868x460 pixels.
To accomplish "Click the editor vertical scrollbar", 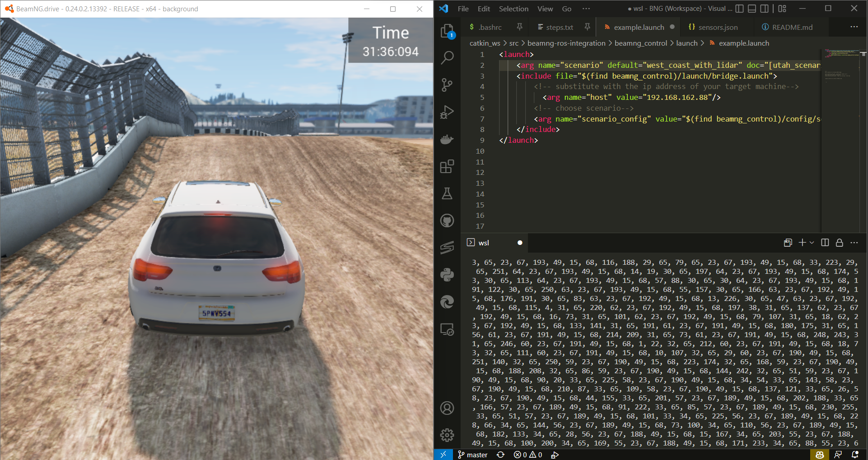I will [863, 140].
